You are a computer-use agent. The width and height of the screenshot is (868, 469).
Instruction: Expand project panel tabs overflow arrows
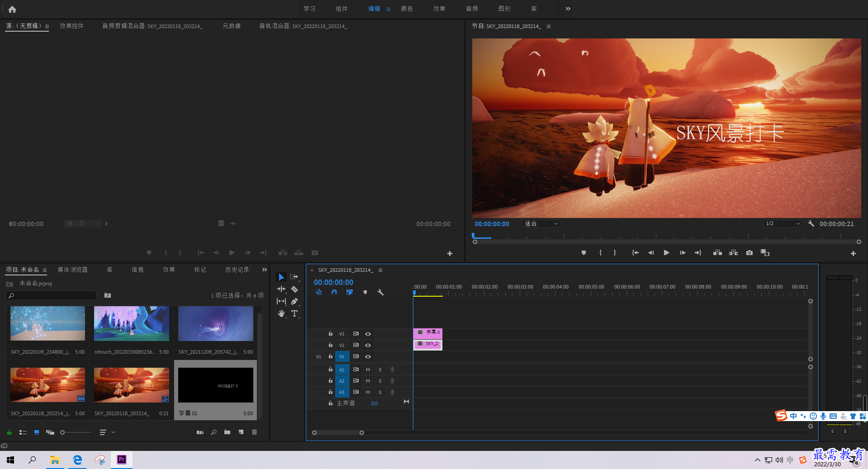pos(265,270)
